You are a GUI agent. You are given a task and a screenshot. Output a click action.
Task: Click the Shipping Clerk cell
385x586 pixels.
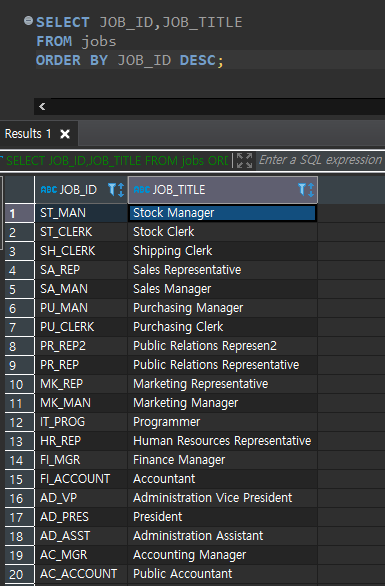223,251
